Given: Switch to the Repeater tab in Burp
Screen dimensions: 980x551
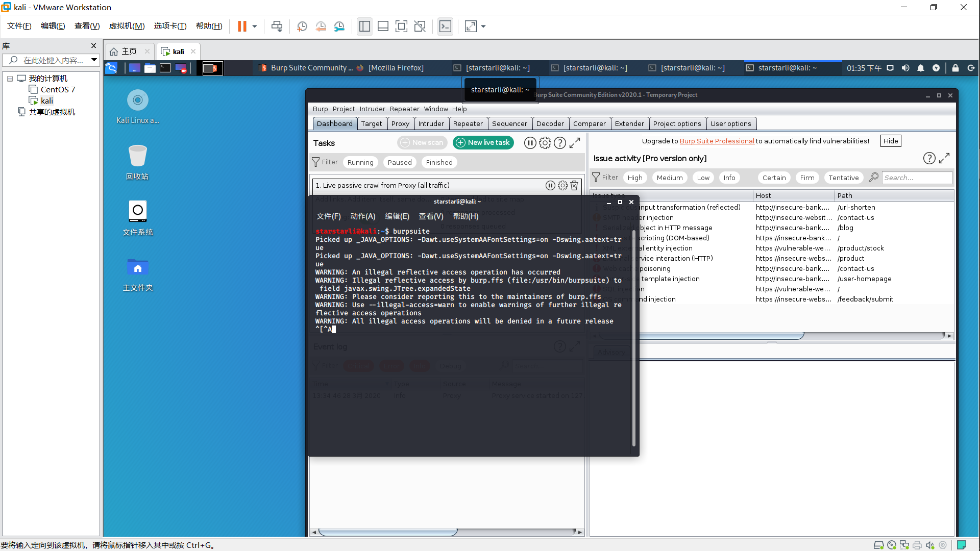Looking at the screenshot, I should pos(468,124).
